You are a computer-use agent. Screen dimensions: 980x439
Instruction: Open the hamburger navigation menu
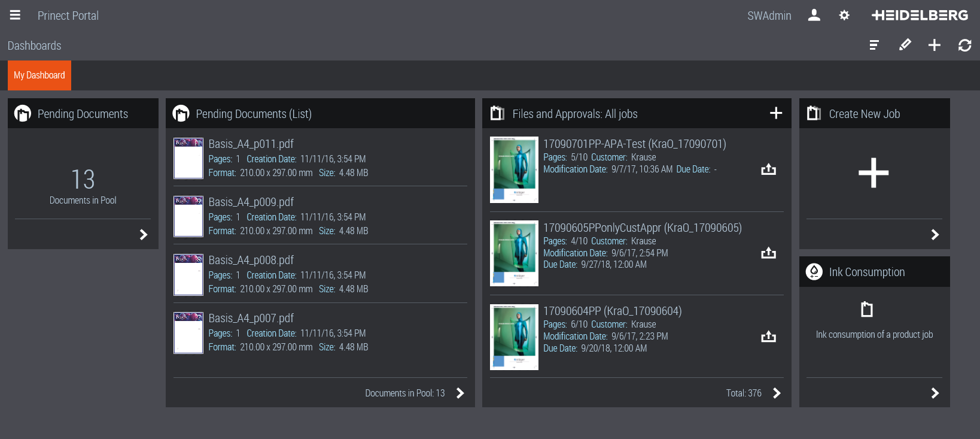pyautogui.click(x=15, y=15)
